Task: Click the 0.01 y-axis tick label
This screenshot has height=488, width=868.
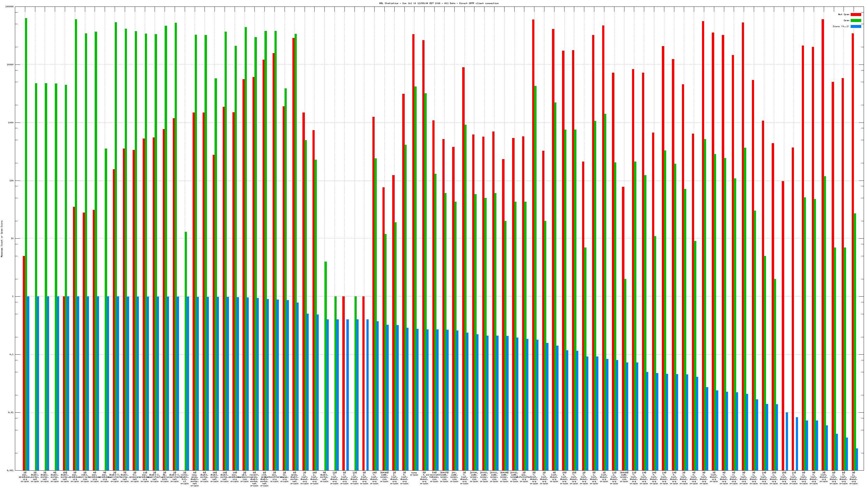Action: (x=11, y=413)
